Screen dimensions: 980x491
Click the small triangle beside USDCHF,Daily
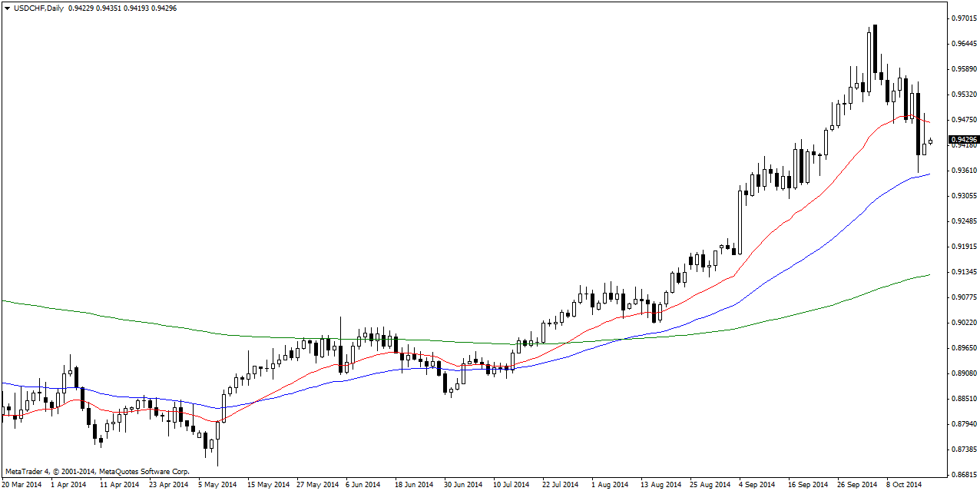tap(7, 8)
